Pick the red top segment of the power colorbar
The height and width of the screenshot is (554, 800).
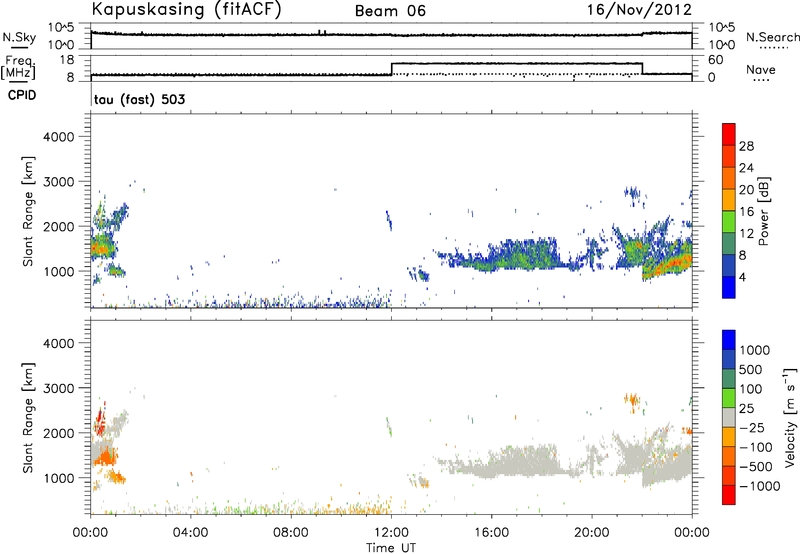coord(729,134)
